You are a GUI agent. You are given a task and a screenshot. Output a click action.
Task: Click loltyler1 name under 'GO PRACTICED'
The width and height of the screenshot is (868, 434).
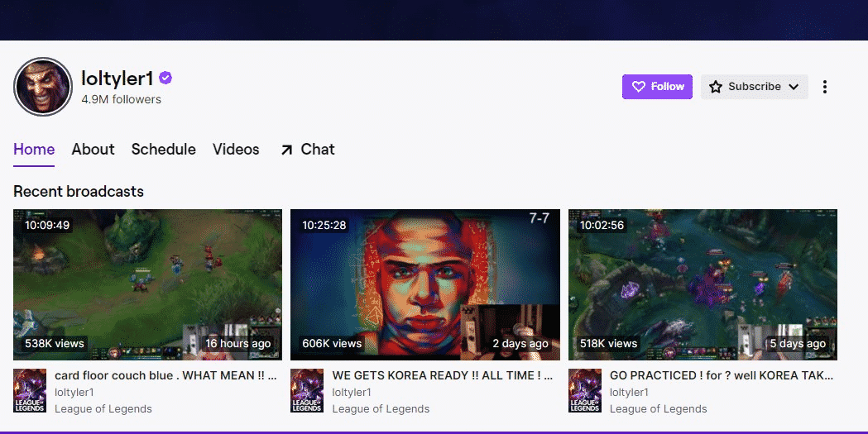tap(630, 392)
